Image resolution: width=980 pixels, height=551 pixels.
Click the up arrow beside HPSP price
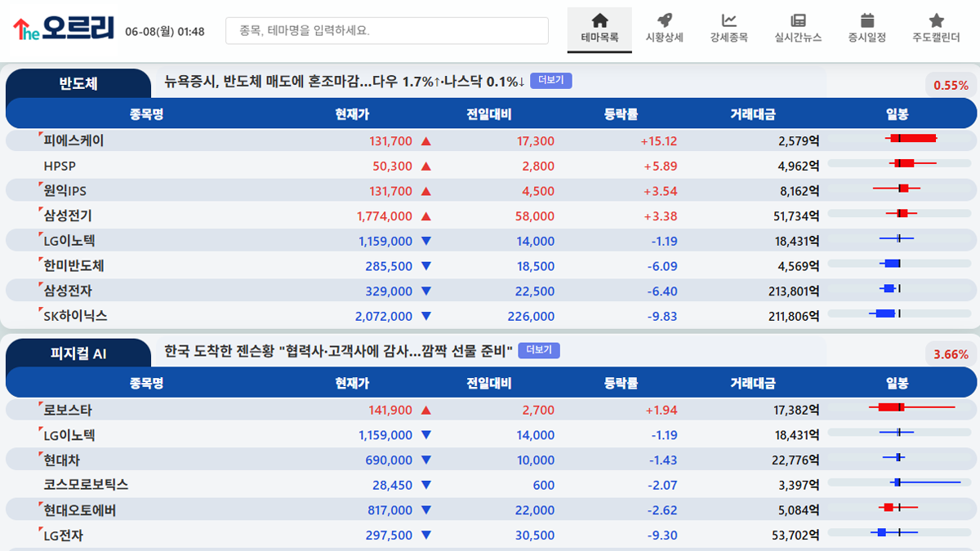pyautogui.click(x=425, y=167)
